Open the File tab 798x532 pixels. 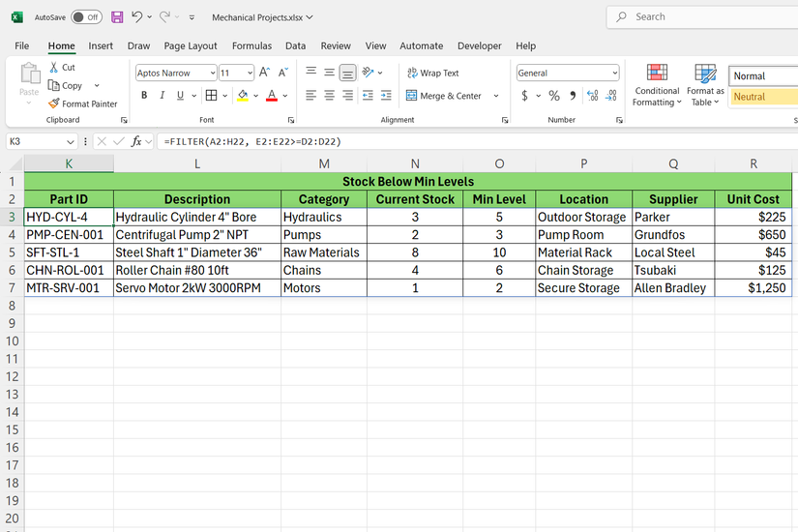(x=22, y=45)
